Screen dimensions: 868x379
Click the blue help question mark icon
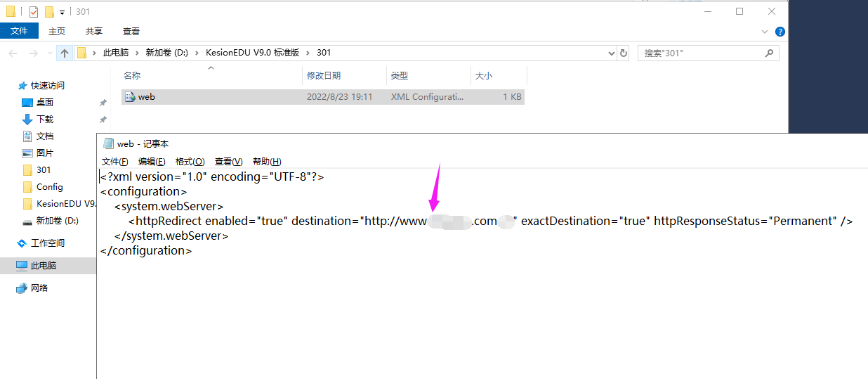780,32
